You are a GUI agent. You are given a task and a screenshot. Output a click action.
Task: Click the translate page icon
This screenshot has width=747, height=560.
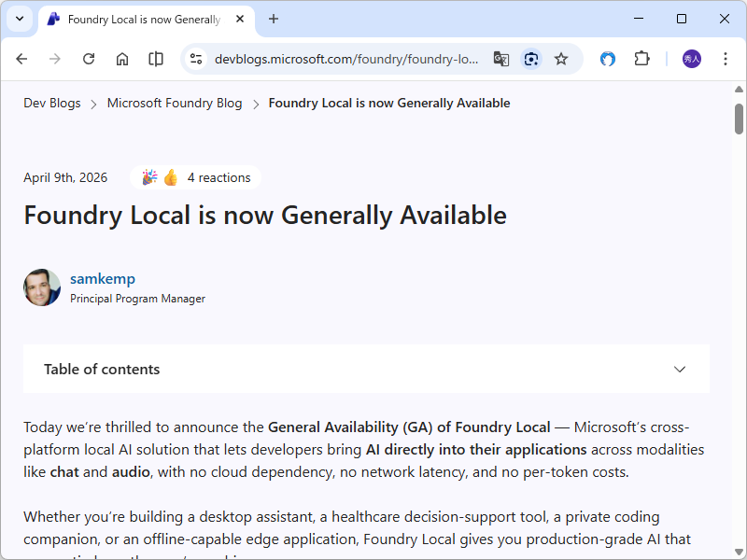click(x=501, y=59)
